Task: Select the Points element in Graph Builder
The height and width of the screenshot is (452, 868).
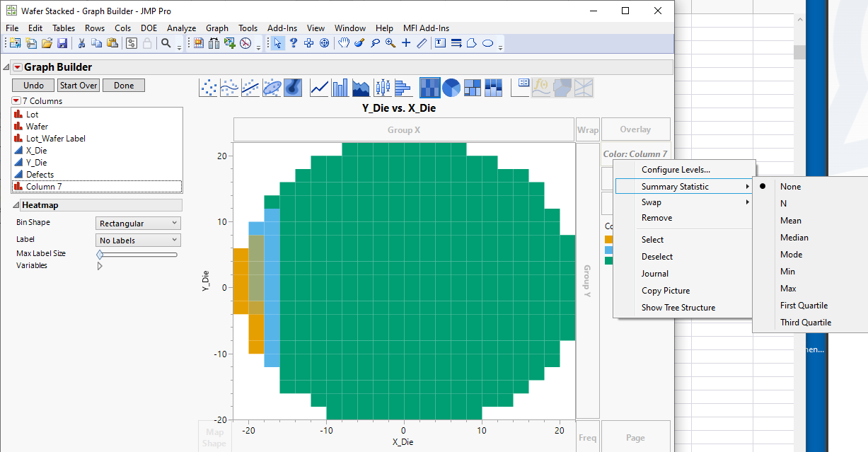Action: (x=208, y=87)
